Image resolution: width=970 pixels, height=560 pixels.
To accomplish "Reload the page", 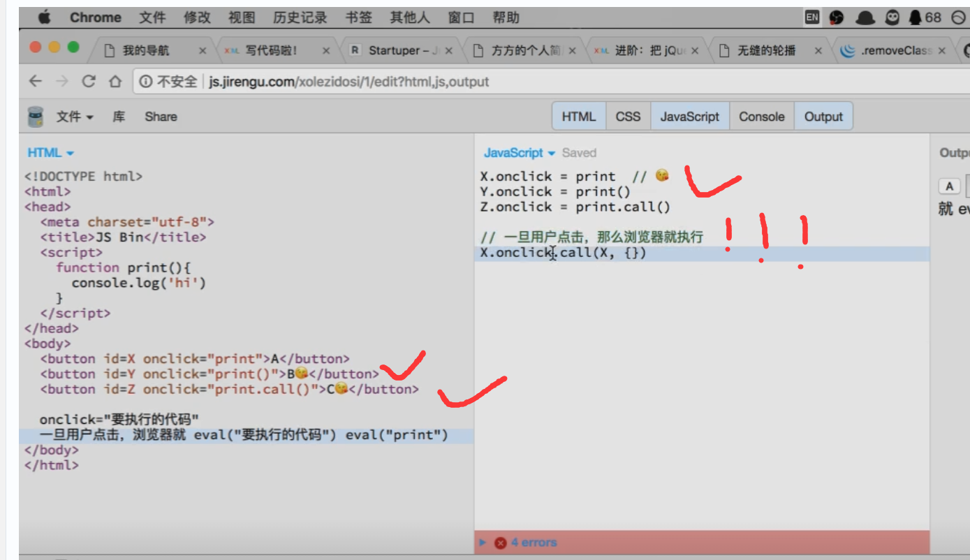I will pos(89,82).
